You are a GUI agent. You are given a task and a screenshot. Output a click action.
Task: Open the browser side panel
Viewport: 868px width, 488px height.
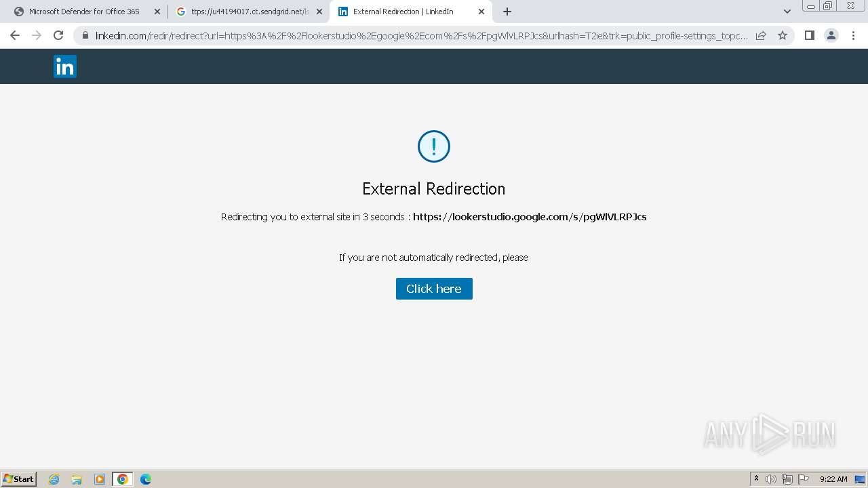click(809, 35)
